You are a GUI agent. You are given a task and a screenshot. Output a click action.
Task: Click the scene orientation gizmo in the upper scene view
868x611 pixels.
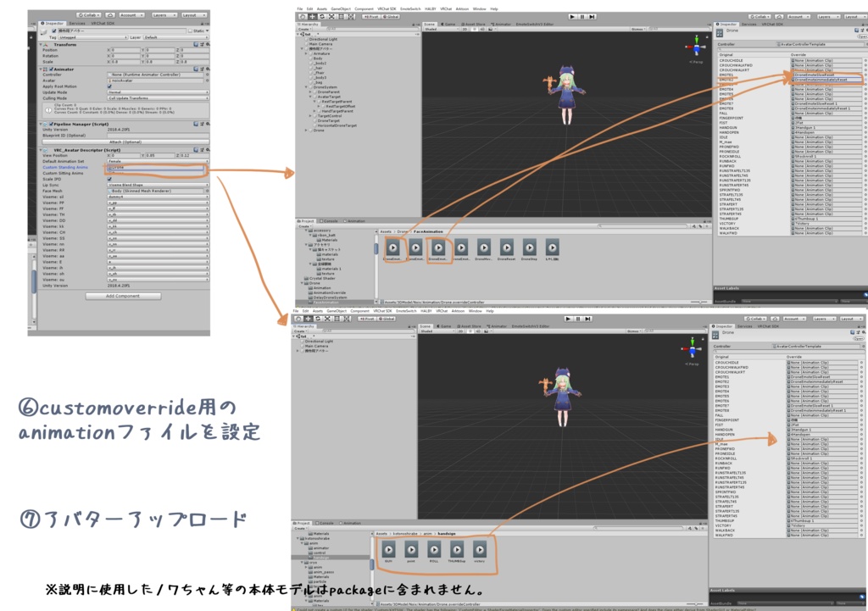696,47
